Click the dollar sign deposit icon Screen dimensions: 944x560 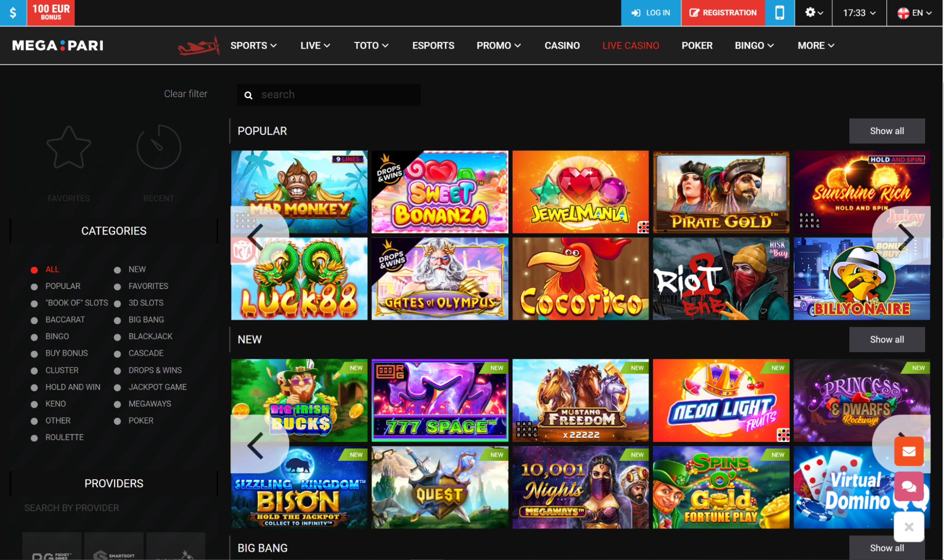tap(13, 13)
